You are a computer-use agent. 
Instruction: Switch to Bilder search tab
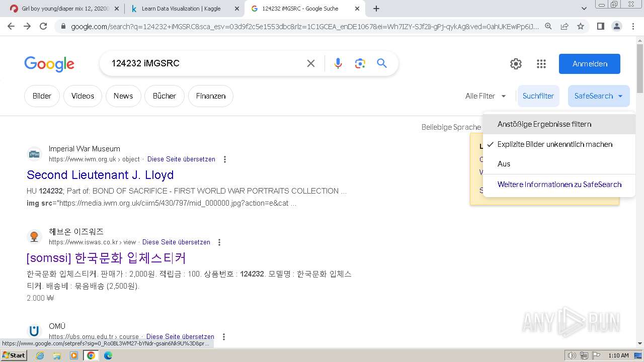(x=42, y=96)
